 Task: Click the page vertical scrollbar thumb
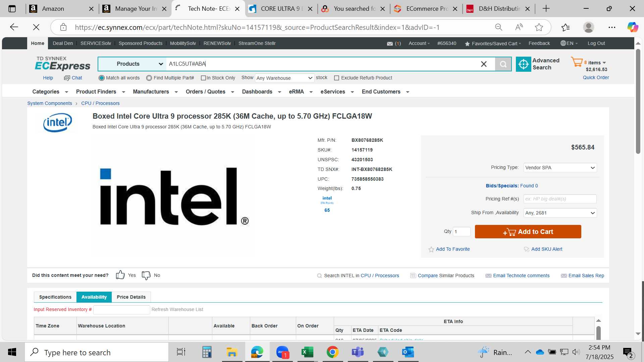click(638, 102)
